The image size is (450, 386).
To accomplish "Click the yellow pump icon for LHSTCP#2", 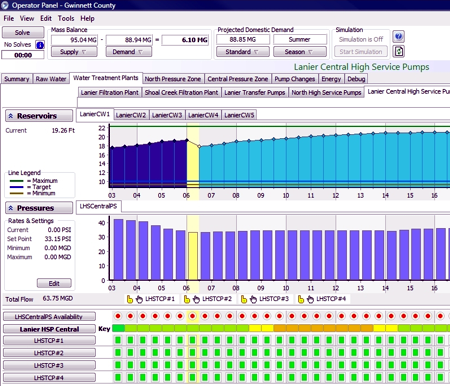I will (x=187, y=299).
